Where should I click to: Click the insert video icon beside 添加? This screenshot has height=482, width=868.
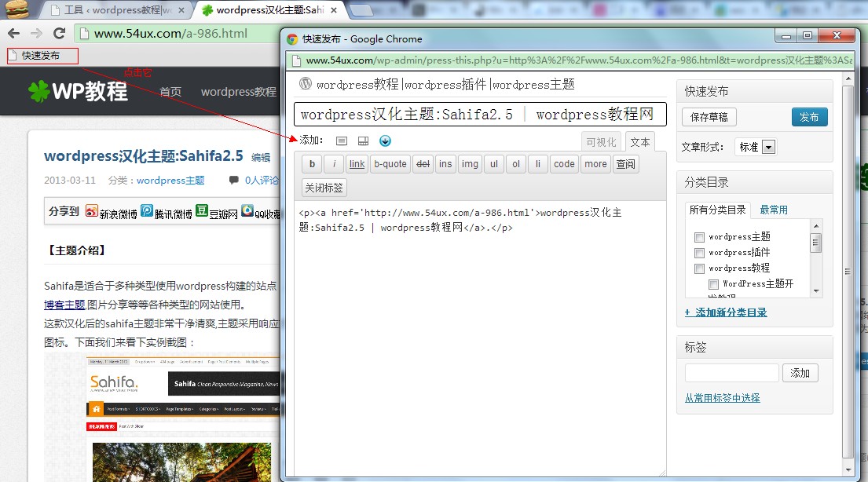tap(362, 141)
